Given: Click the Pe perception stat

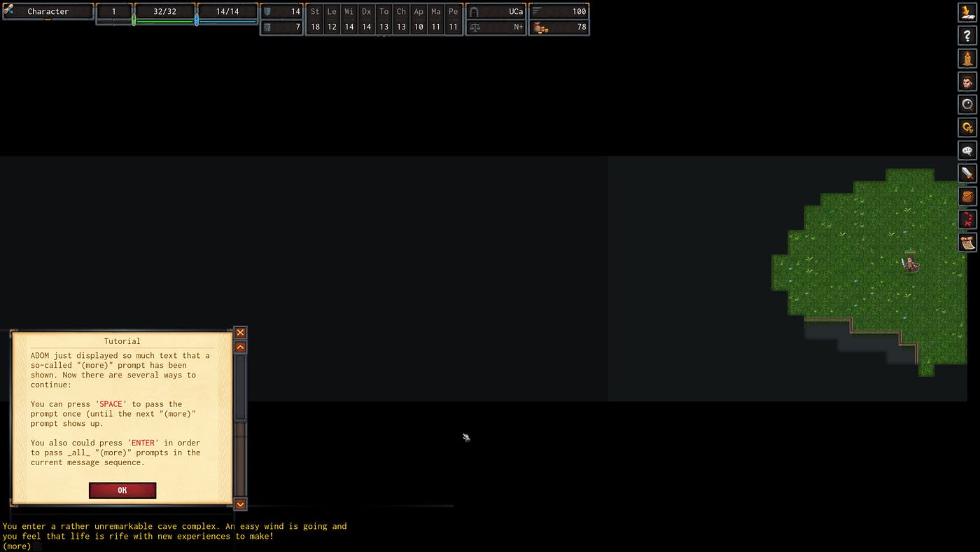Looking at the screenshot, I should (454, 20).
